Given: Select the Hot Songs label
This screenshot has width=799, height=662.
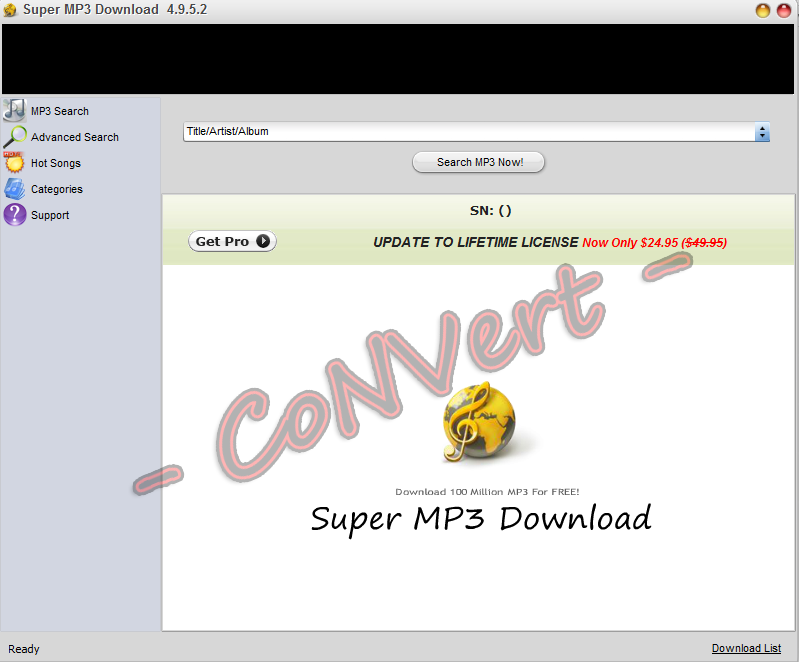Looking at the screenshot, I should [x=56, y=163].
